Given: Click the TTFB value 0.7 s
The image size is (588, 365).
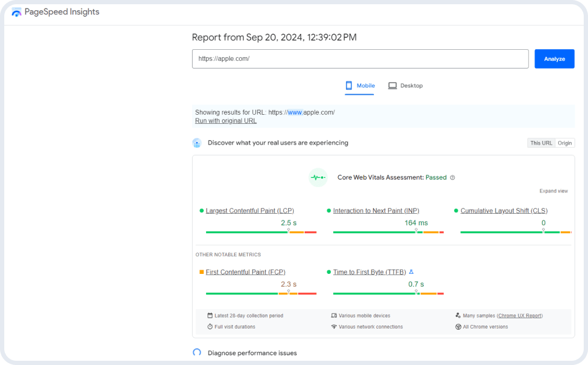Looking at the screenshot, I should [x=417, y=284].
